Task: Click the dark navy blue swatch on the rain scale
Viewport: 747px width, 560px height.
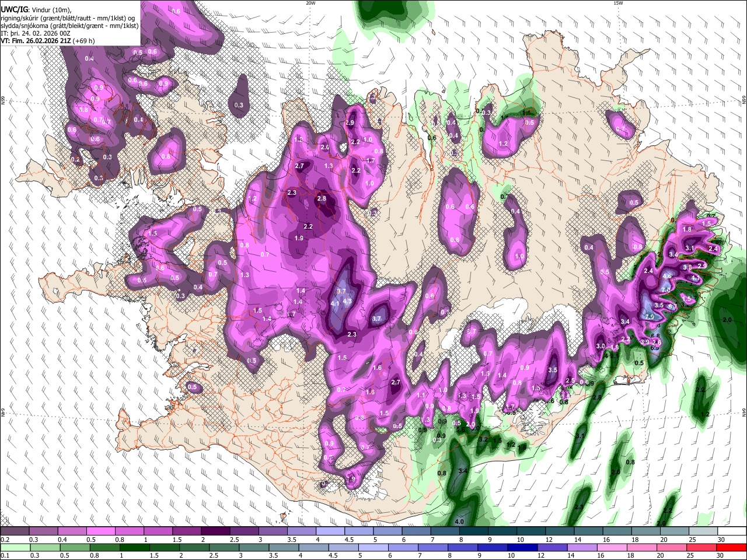Action: (521, 547)
